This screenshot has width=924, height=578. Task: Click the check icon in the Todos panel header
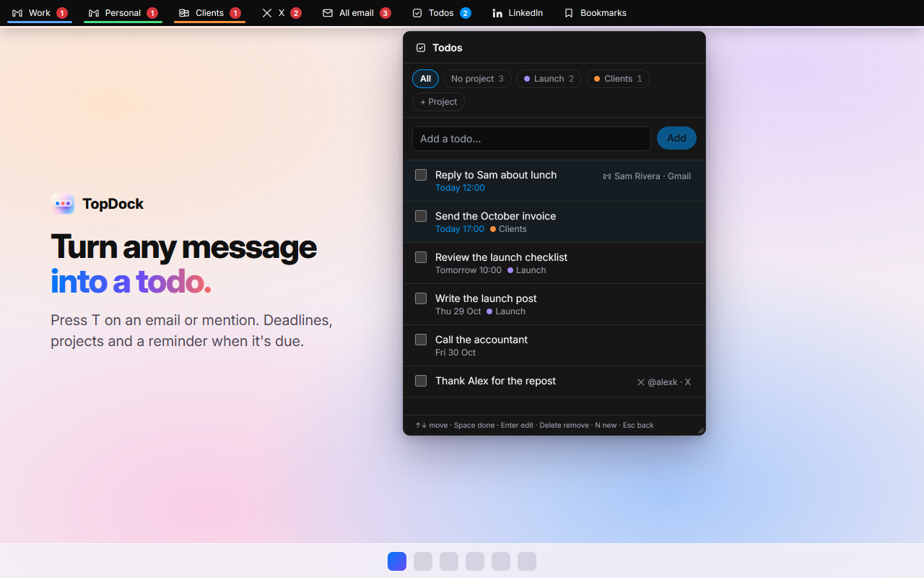coord(421,48)
